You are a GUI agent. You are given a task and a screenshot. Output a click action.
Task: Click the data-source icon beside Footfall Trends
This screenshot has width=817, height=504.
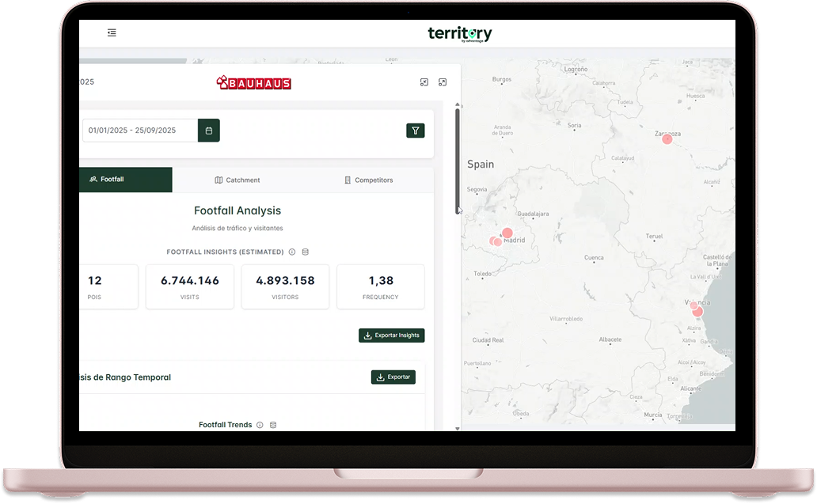[x=273, y=425]
